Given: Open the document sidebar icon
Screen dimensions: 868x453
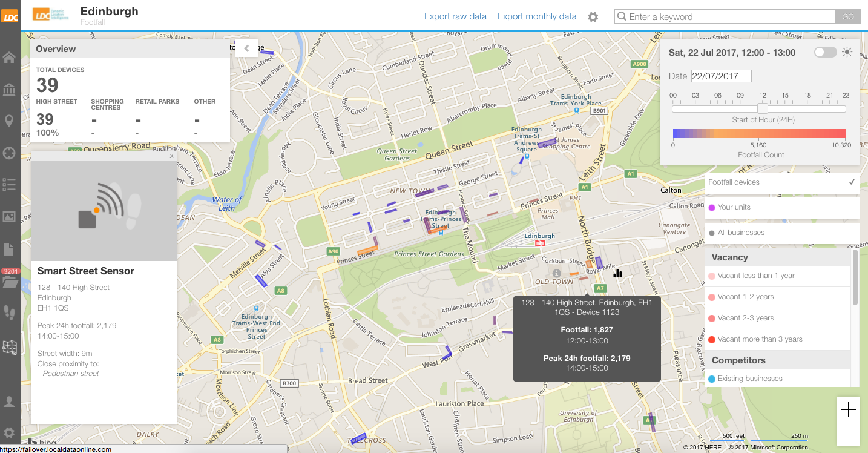Looking at the screenshot, I should coord(9,248).
